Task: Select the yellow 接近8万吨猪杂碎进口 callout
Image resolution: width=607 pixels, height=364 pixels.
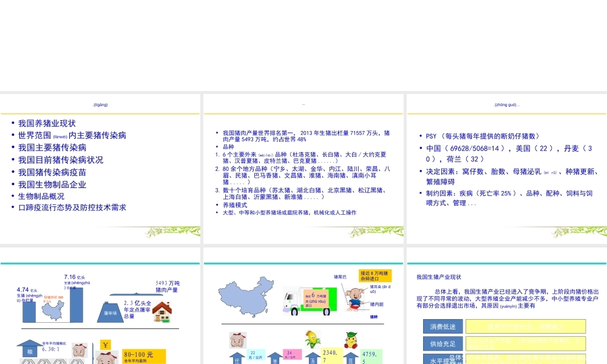Action: [x=376, y=276]
